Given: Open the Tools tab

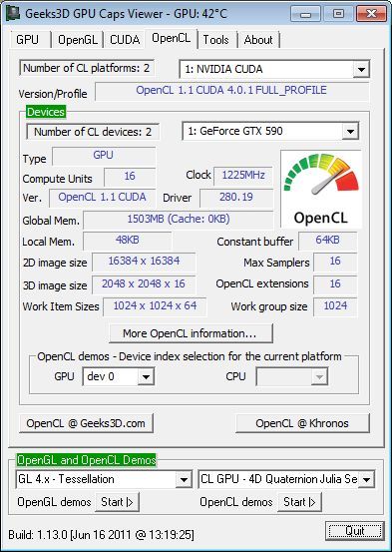Looking at the screenshot, I should tap(215, 40).
